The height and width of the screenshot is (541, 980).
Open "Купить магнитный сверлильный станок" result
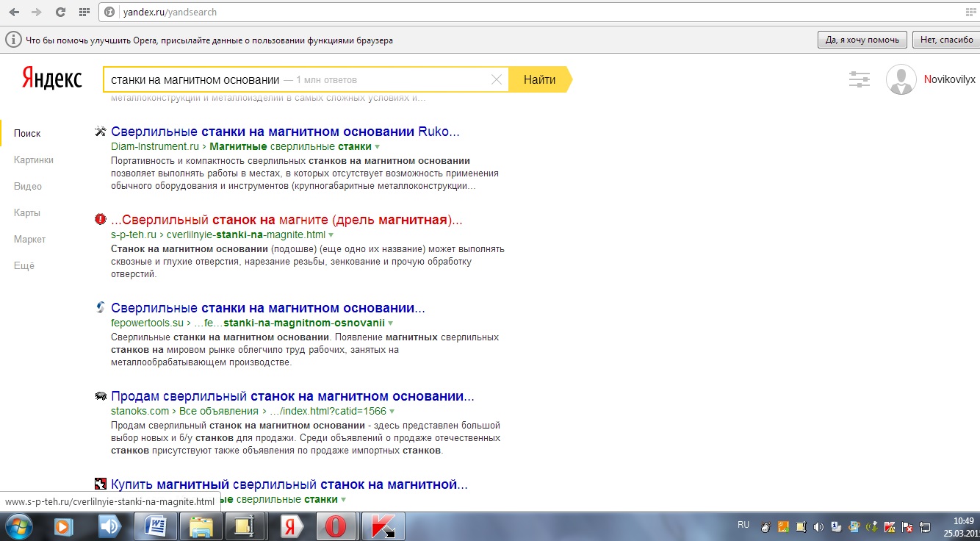(289, 484)
